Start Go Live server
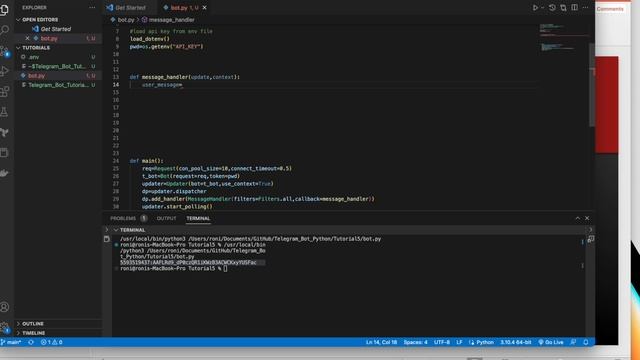This screenshot has width=640, height=360. (551, 342)
